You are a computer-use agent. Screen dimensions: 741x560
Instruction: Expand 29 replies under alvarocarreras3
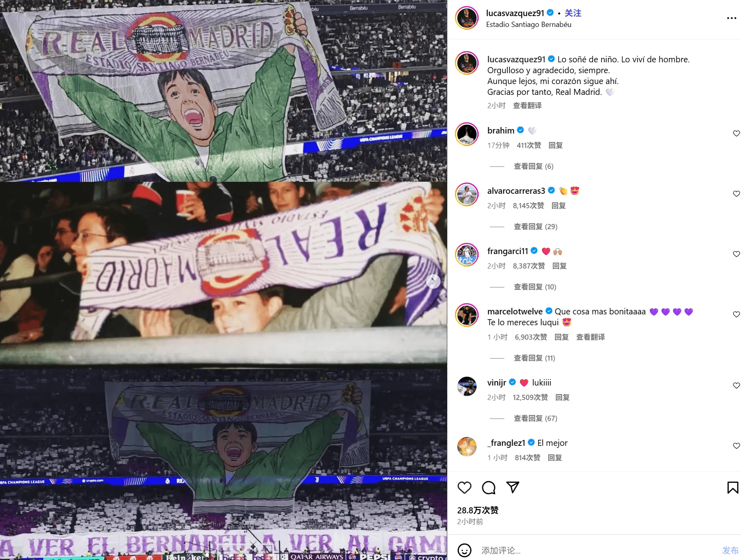[535, 227]
